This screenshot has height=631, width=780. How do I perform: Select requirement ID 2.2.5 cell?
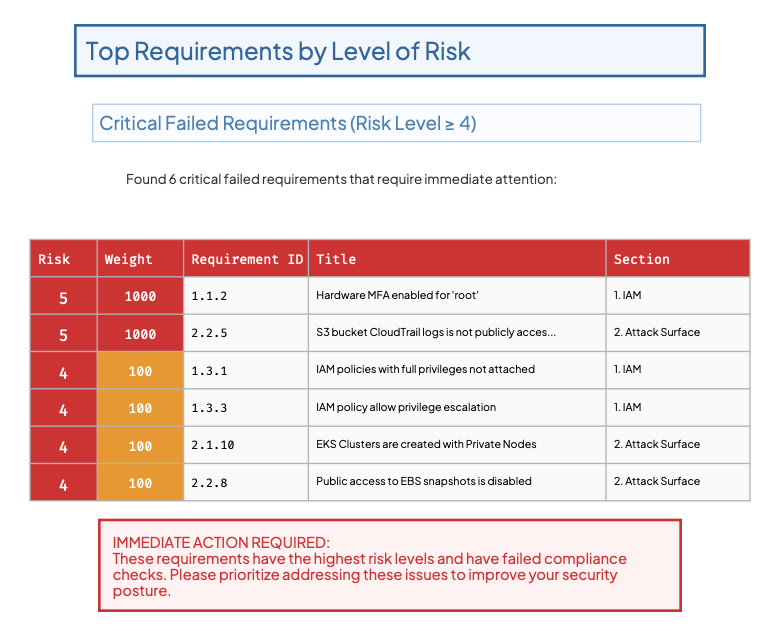[x=246, y=333]
